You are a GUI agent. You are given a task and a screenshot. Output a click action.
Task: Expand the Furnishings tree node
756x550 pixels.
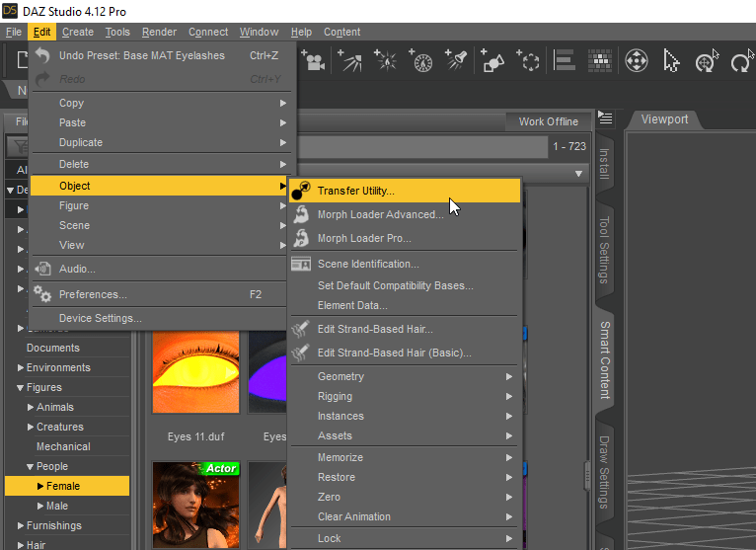[x=21, y=525]
